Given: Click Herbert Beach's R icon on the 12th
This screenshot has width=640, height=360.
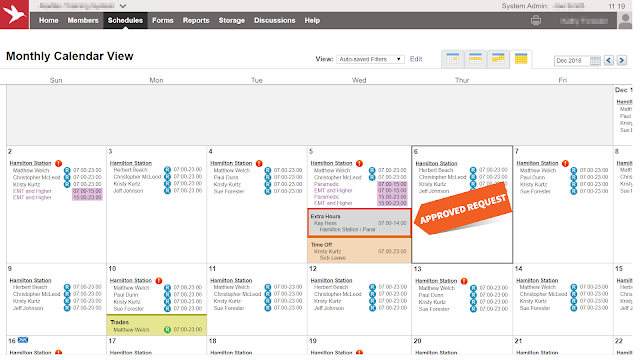Looking at the screenshot, I should (372, 287).
